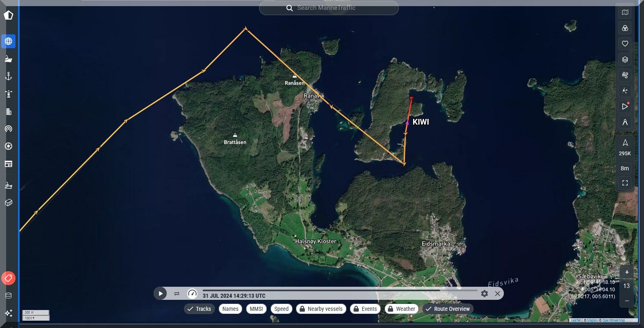Select the compass measure distance tool
Viewport: 644px width, 328px height.
[625, 122]
